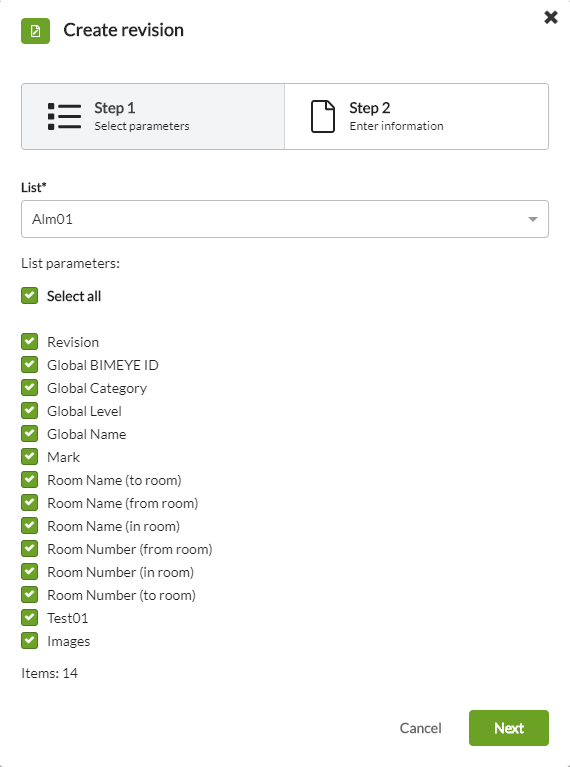The width and height of the screenshot is (570, 767).
Task: Click the green Create revision document icon
Action: coord(35,31)
